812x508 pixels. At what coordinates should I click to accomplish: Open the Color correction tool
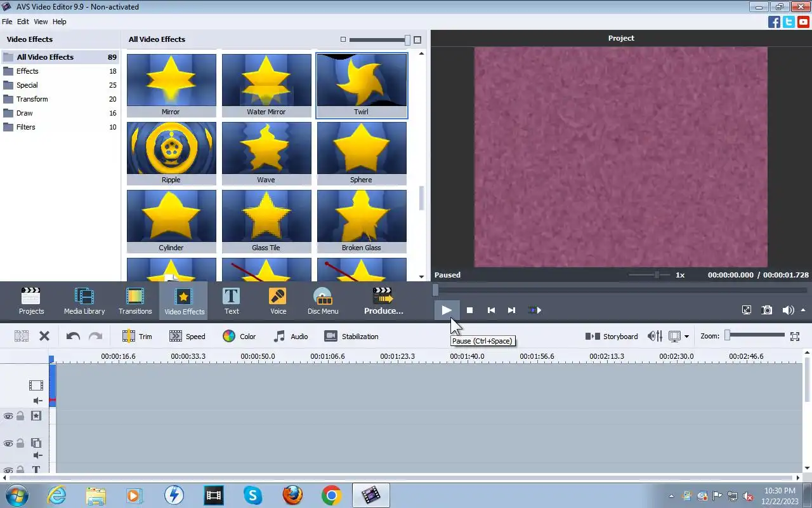click(239, 337)
